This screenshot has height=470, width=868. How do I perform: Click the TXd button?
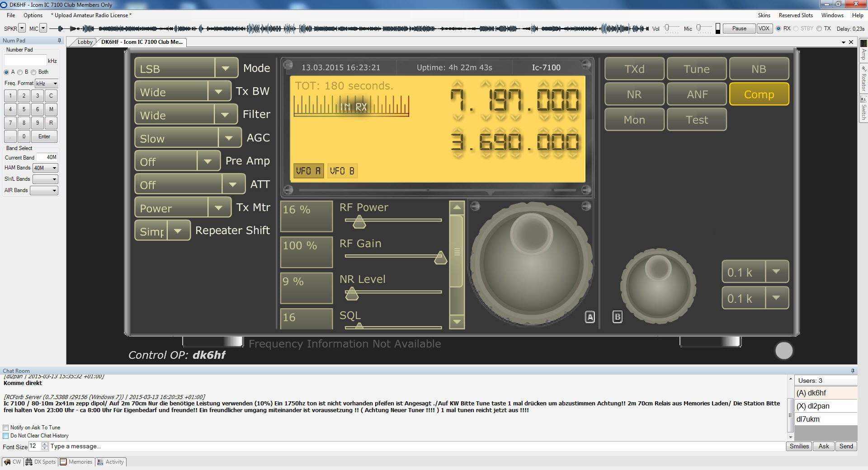(634, 69)
